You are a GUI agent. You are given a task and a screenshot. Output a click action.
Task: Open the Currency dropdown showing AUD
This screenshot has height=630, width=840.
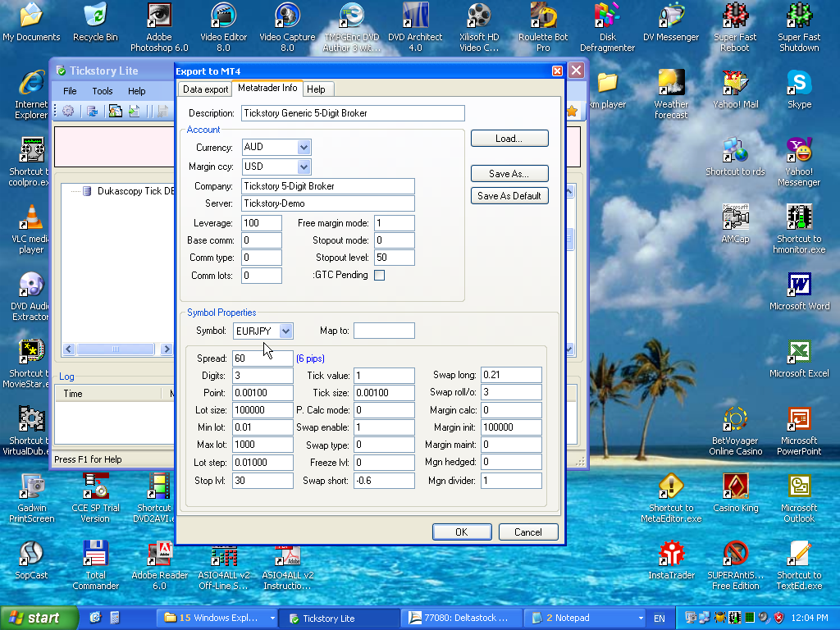pos(304,148)
